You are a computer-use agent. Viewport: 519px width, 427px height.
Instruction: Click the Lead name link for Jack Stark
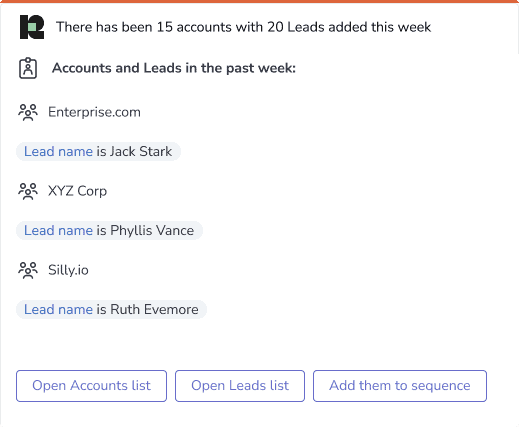coord(58,151)
